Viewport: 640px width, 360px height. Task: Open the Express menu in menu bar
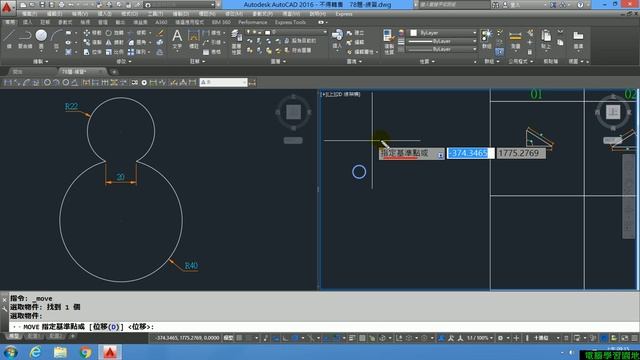click(x=344, y=14)
